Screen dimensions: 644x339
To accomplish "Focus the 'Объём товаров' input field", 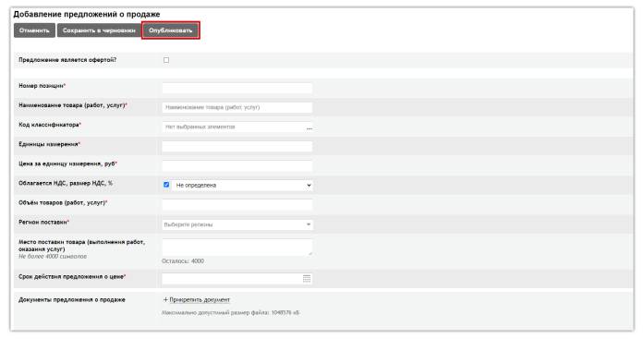I will tap(237, 204).
